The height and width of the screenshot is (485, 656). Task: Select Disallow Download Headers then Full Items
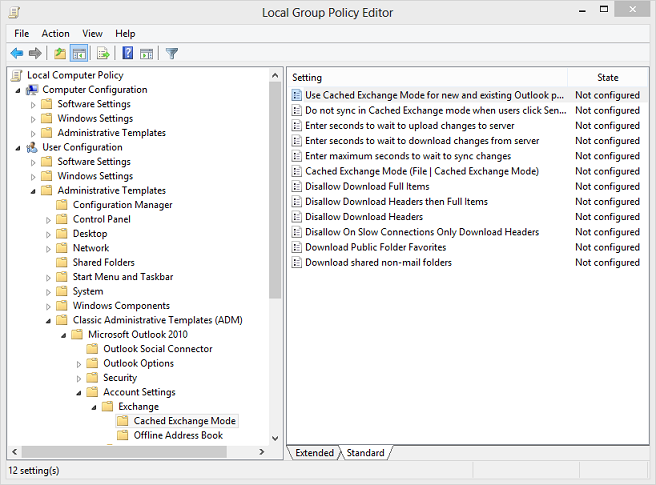(x=396, y=202)
